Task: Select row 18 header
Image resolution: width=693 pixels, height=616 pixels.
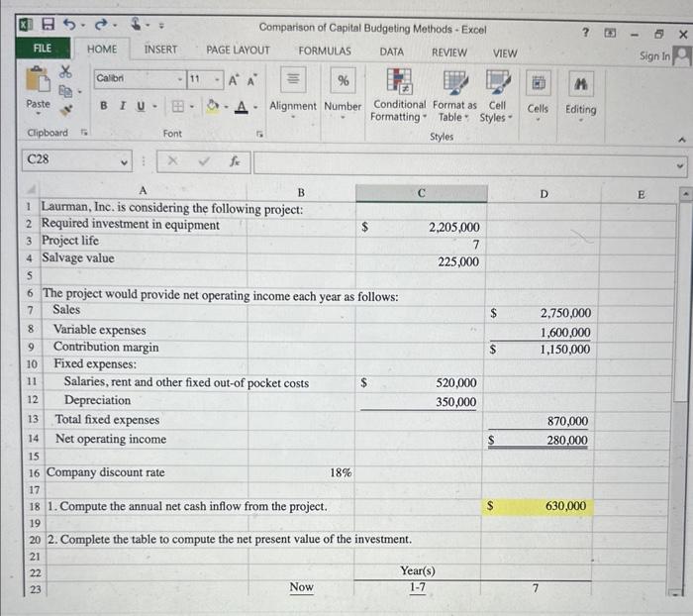Action: click(35, 506)
